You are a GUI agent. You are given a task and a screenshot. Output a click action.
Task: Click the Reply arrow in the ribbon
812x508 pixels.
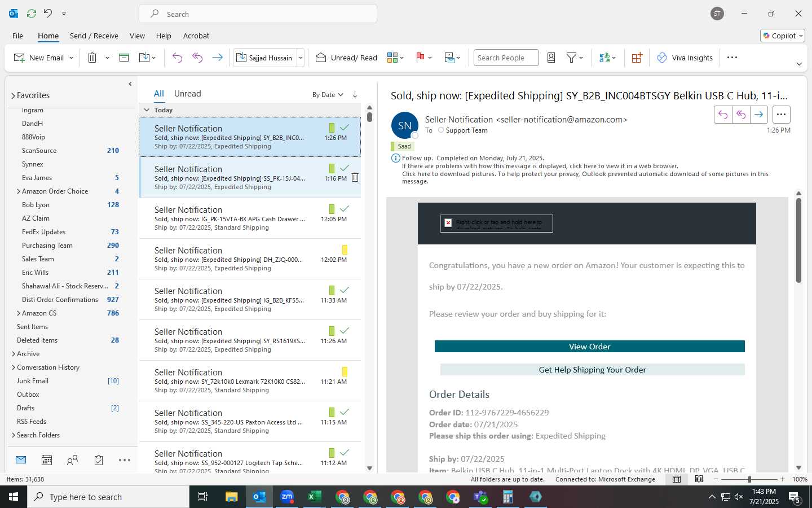pyautogui.click(x=177, y=58)
